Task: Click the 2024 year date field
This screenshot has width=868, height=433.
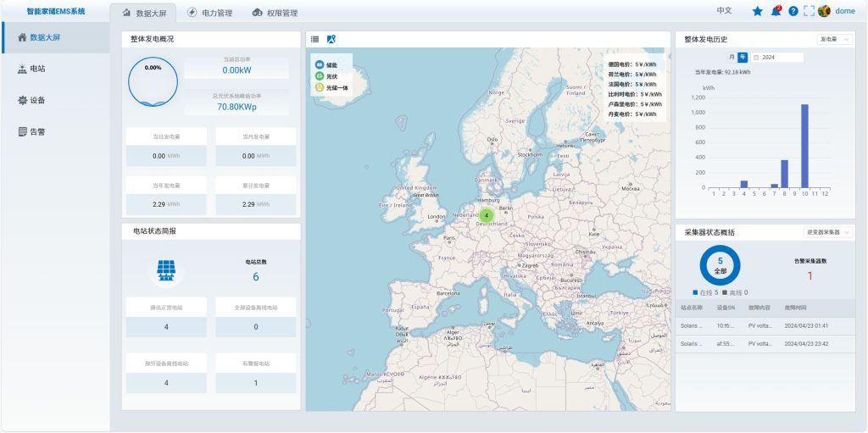Action: point(776,57)
